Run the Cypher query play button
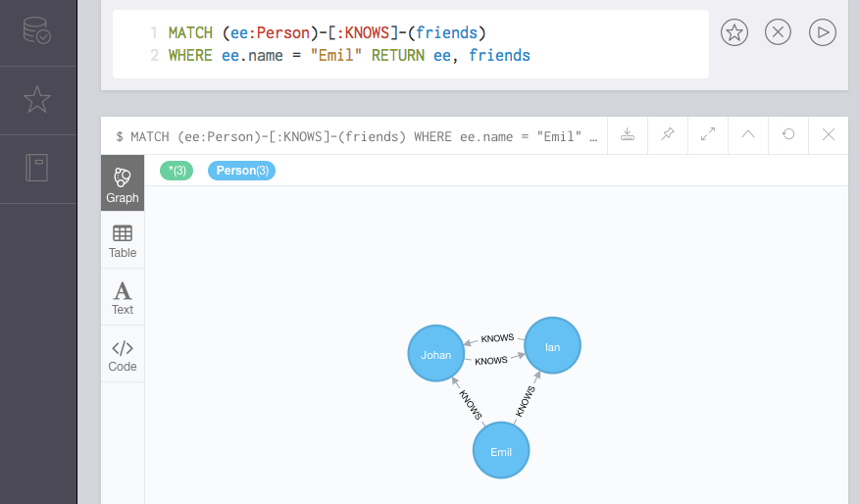The width and height of the screenshot is (860, 504). [823, 32]
